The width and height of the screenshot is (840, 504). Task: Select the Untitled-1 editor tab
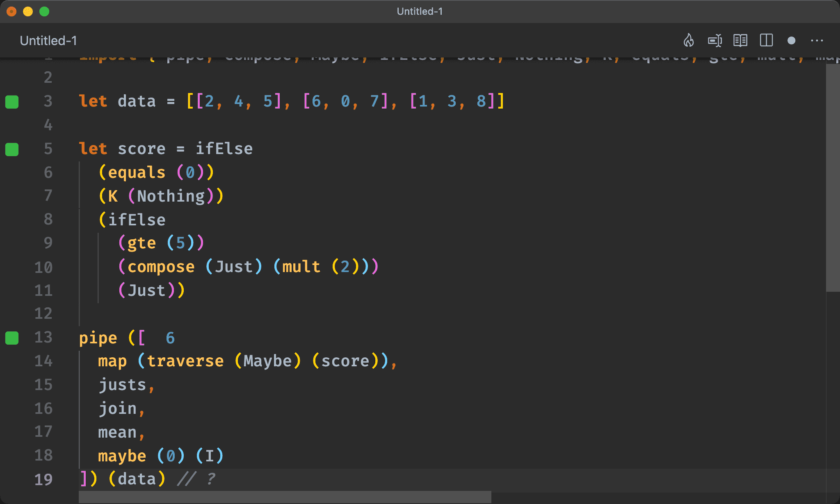point(48,41)
